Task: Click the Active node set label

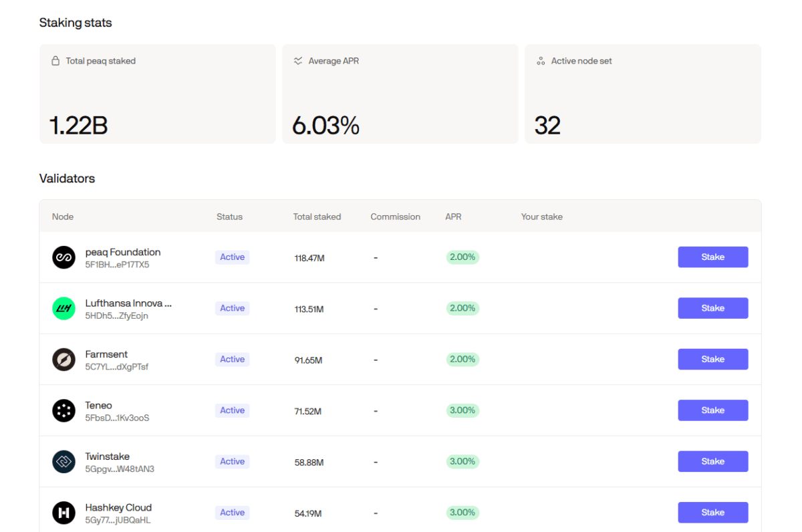Action: pyautogui.click(x=581, y=61)
